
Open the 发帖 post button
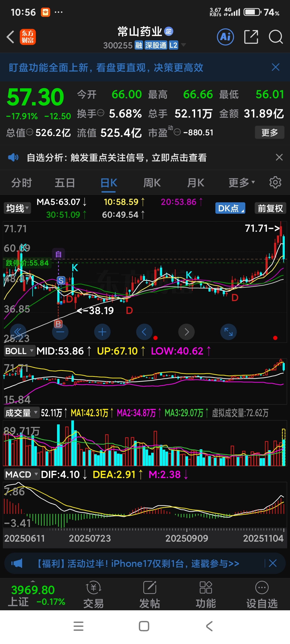coord(150,594)
